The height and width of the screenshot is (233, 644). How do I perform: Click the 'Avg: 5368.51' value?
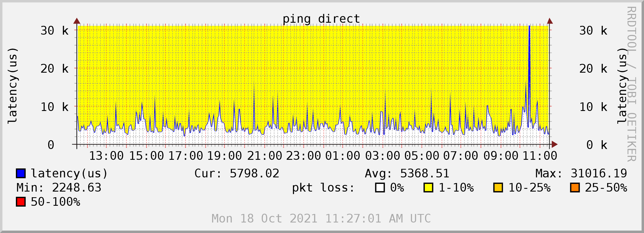(407, 173)
